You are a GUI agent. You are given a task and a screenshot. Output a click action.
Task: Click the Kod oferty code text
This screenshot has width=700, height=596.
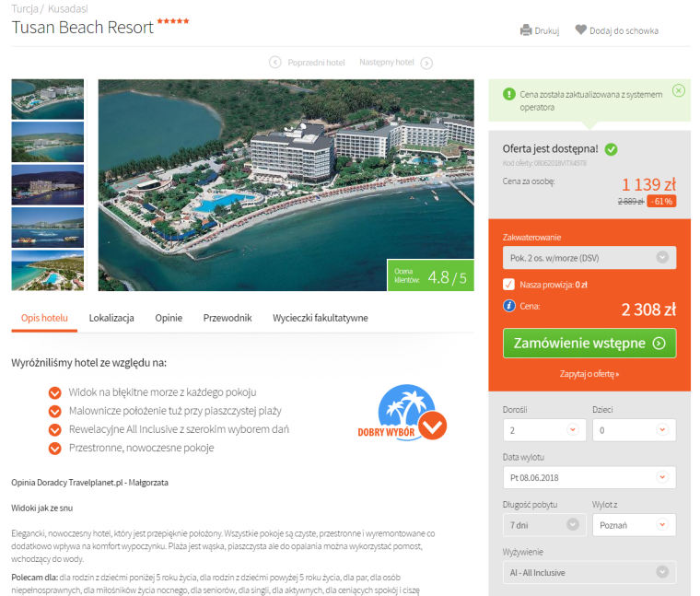click(544, 163)
